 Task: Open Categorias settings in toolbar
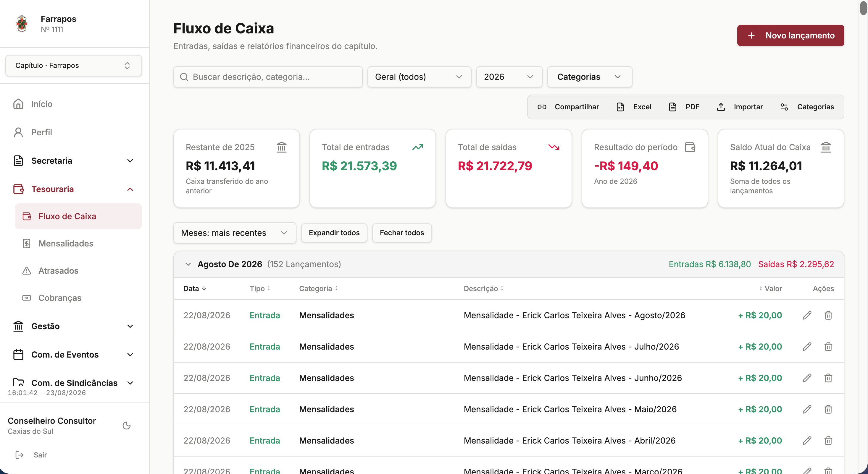pyautogui.click(x=807, y=107)
